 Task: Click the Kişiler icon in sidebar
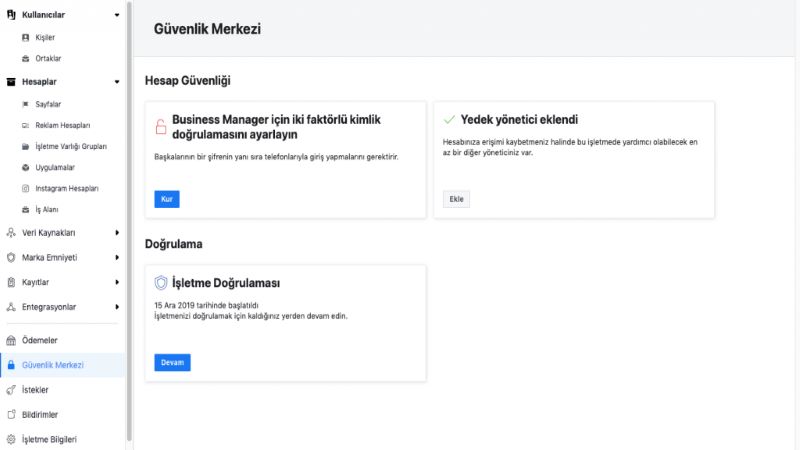26,37
